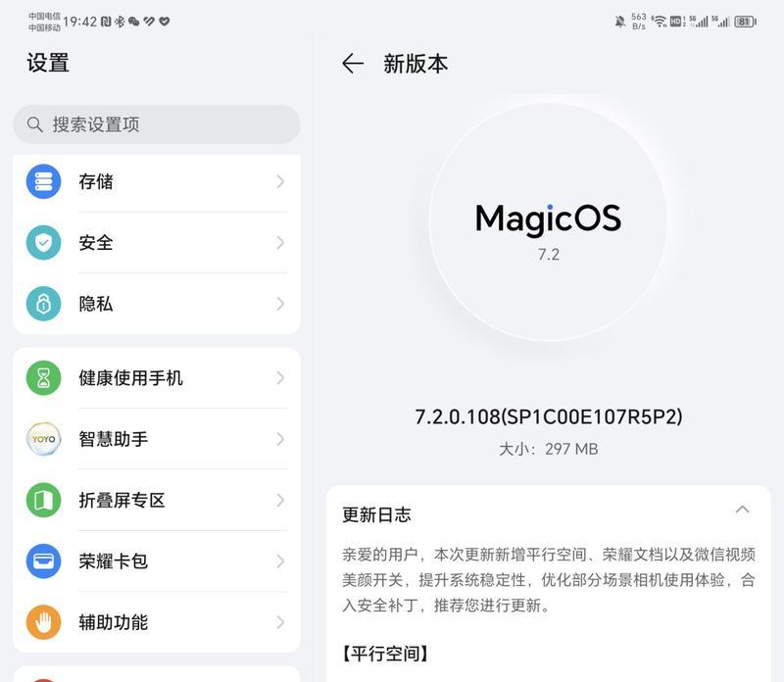Image resolution: width=784 pixels, height=682 pixels.
Task: Select the 智慧助手 settings entry
Action: (157, 439)
